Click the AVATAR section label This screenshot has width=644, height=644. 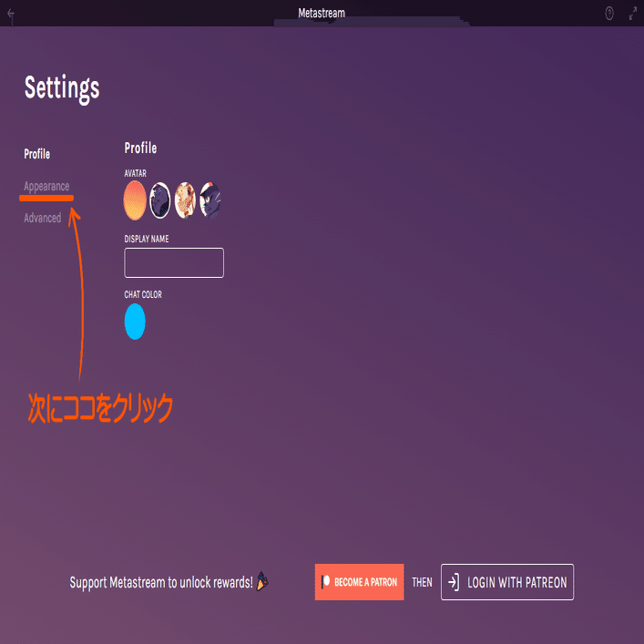tap(136, 173)
